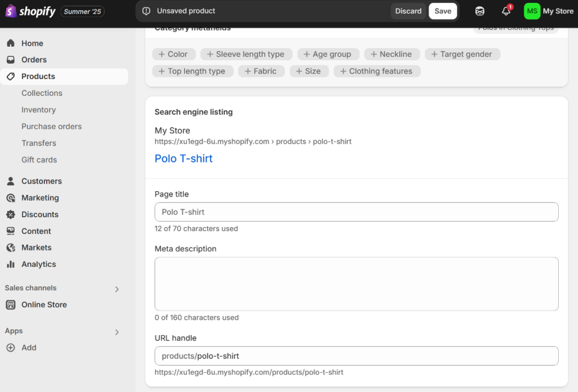This screenshot has height=392, width=578.
Task: Select Inventory in the sidebar
Action: (38, 109)
